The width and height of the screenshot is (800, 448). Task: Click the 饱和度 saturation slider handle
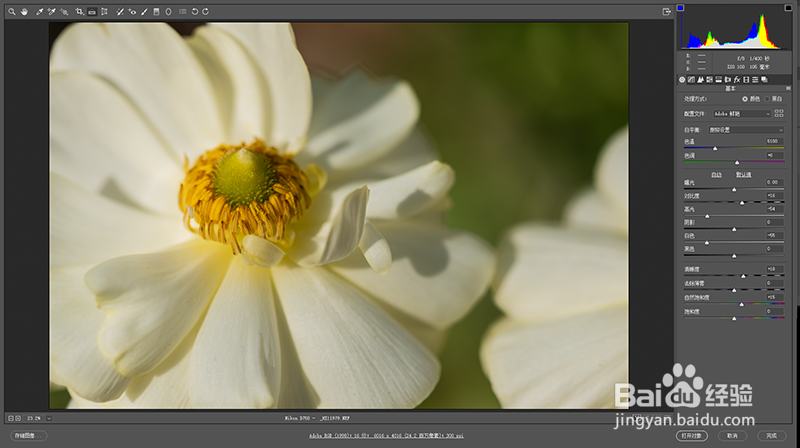tap(734, 318)
